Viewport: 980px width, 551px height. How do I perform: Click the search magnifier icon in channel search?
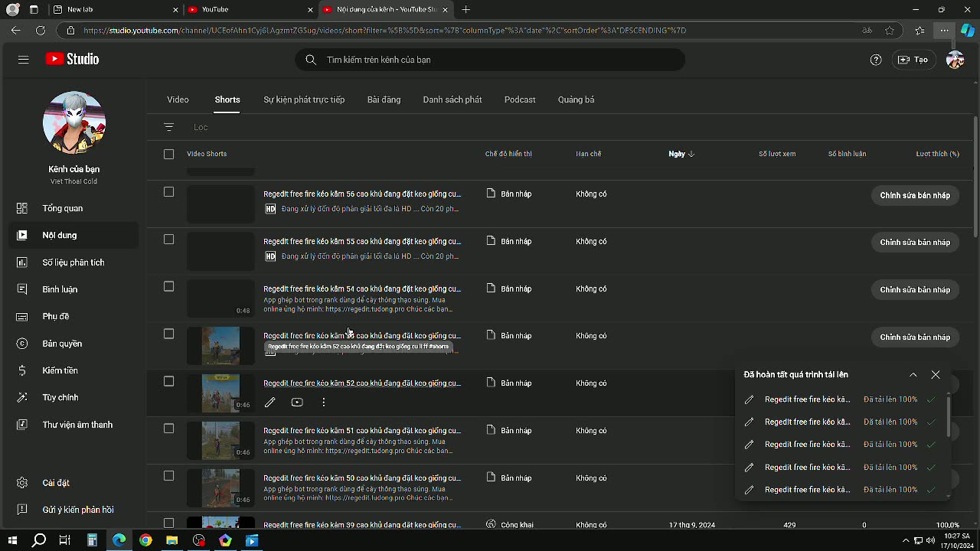click(x=311, y=60)
